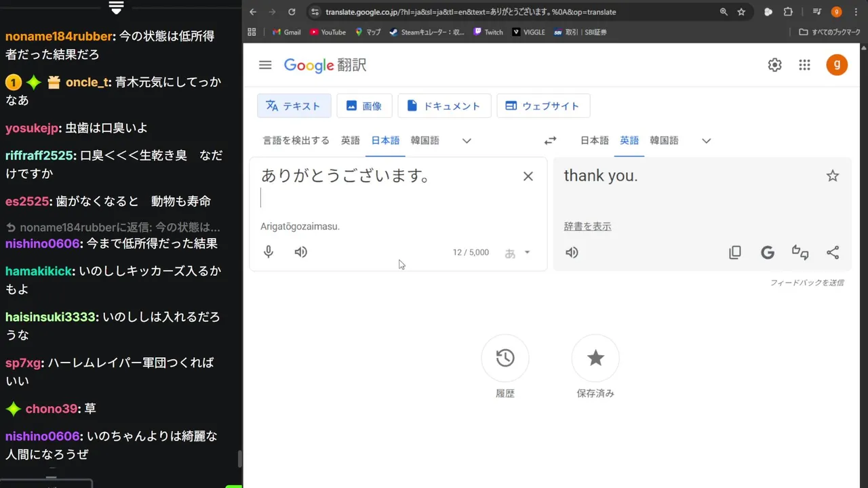Expand the target language list chevron
This screenshot has height=488, width=868.
pos(707,141)
